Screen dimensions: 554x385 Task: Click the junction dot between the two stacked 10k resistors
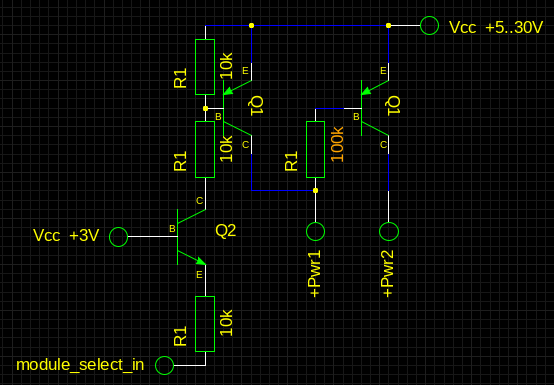205,108
